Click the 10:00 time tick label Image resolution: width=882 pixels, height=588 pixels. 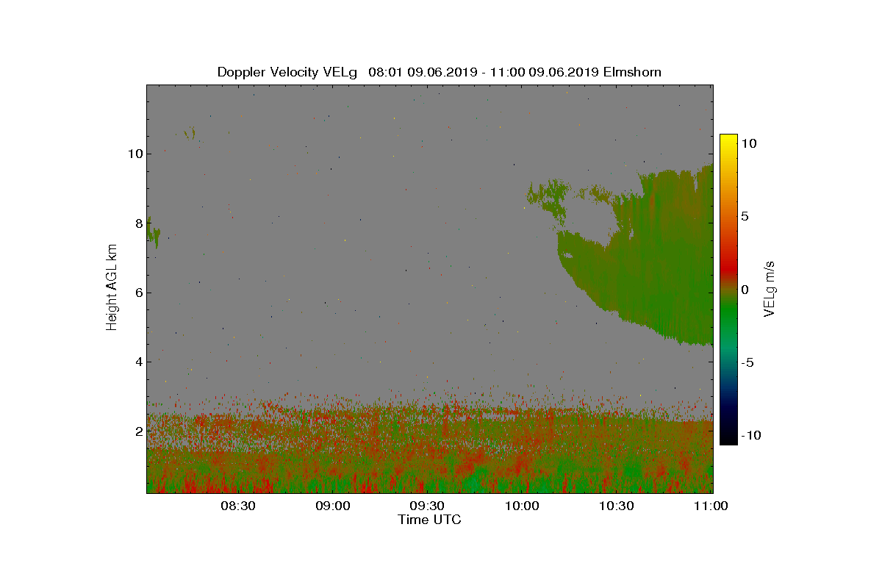pos(522,506)
